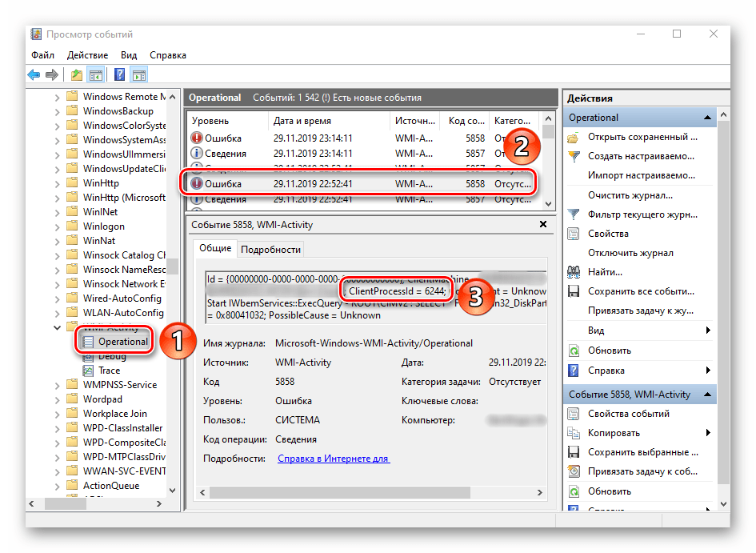Screen dimensions: 756x553
Task: Click the info icon in 23:14:11 Сведения row
Action: coord(197,154)
